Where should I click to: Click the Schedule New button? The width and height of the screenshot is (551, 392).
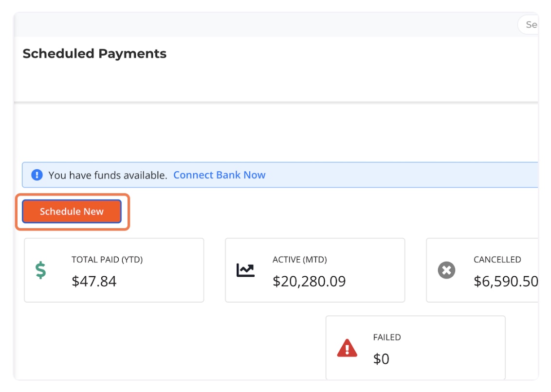[72, 212]
